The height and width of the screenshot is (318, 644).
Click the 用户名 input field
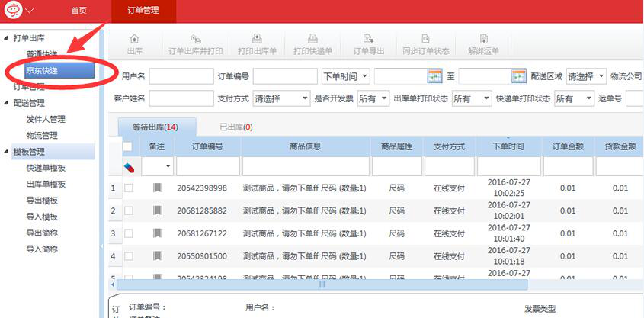pos(181,76)
